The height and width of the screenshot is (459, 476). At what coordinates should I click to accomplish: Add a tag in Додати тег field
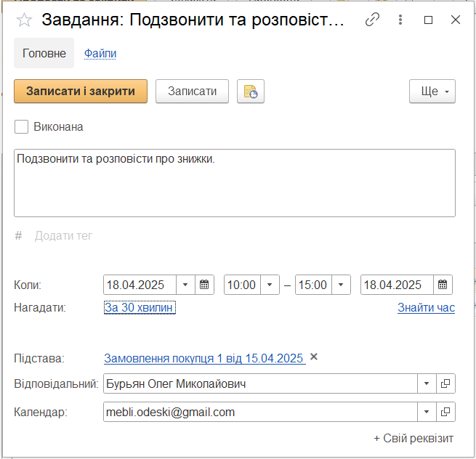[x=63, y=236]
